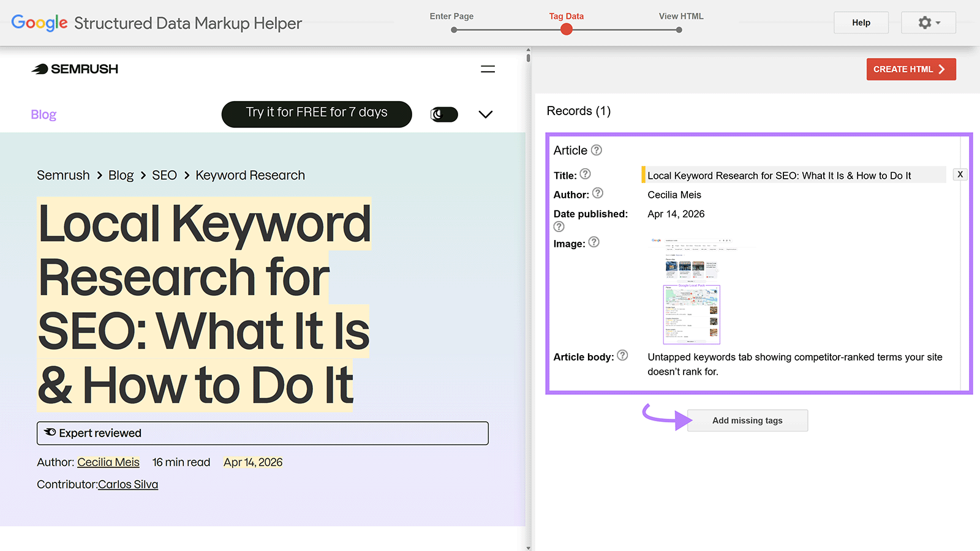
Task: Click the Tag Data progress marker
Action: pyautogui.click(x=566, y=29)
